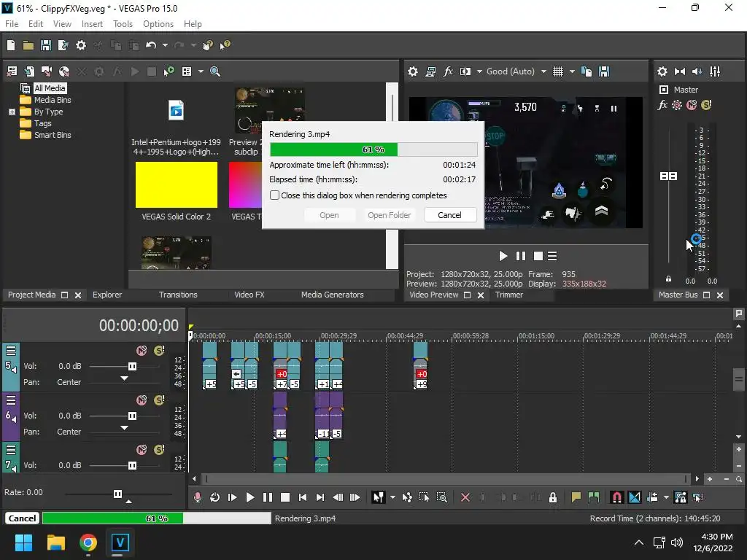Open Project Properties gear in main toolbar

click(81, 45)
